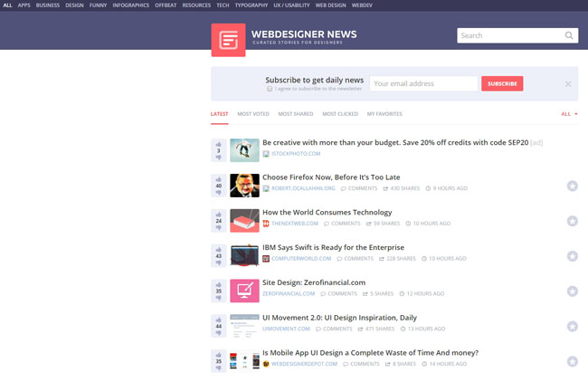
Task: Visit the thenextweb.com source link
Action: [x=295, y=224]
